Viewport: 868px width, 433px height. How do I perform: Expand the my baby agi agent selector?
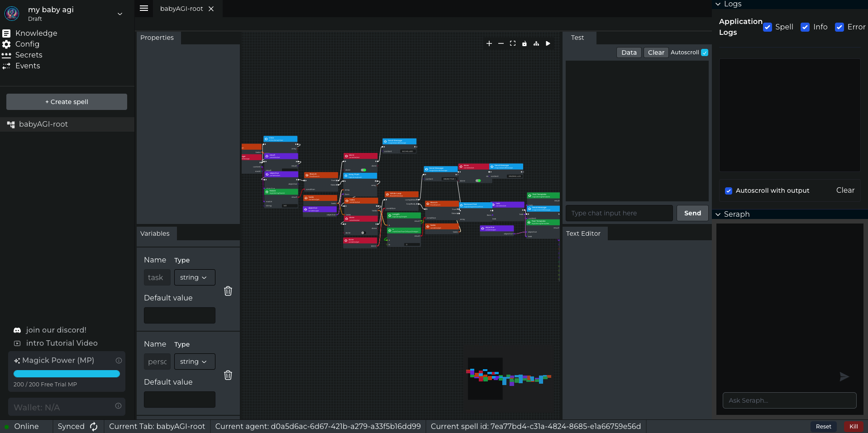pos(120,14)
